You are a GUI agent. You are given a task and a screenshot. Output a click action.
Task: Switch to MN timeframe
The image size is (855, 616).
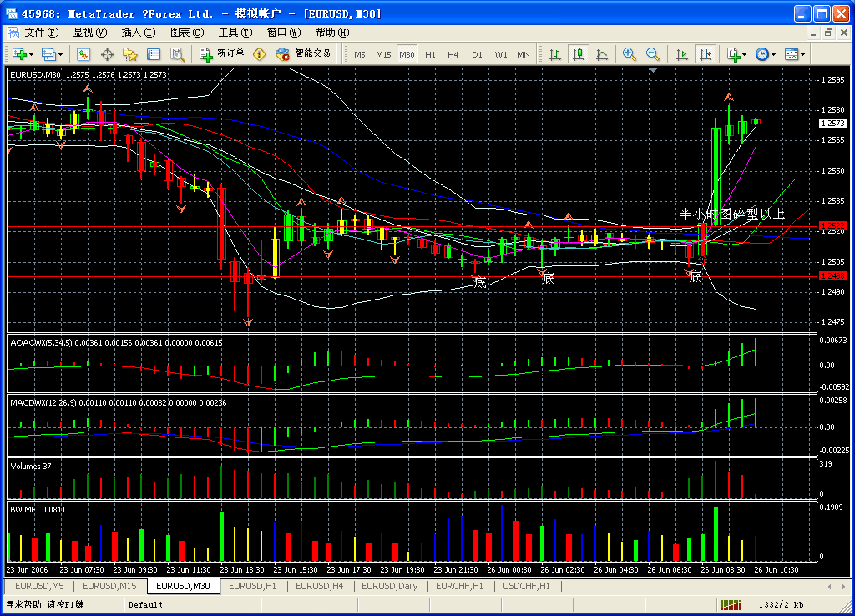(524, 54)
